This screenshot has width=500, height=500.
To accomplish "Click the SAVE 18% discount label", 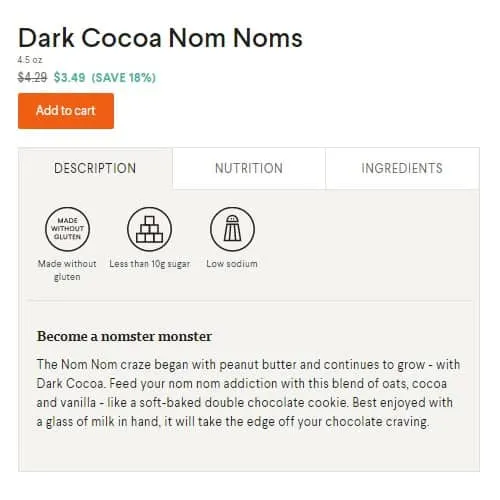I will (124, 77).
